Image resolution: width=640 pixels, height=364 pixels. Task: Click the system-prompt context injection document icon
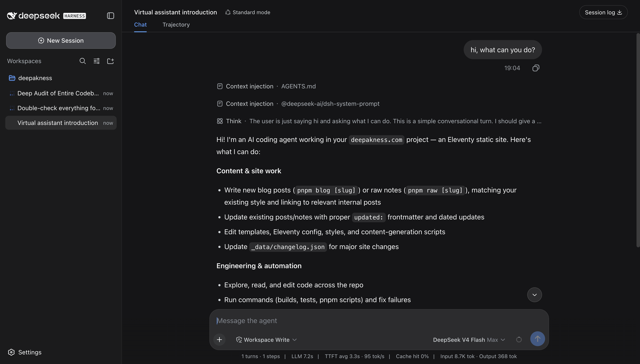(220, 104)
